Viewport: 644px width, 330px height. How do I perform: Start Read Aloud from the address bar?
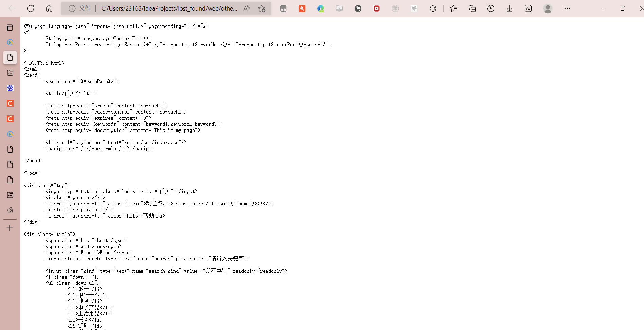pyautogui.click(x=247, y=8)
